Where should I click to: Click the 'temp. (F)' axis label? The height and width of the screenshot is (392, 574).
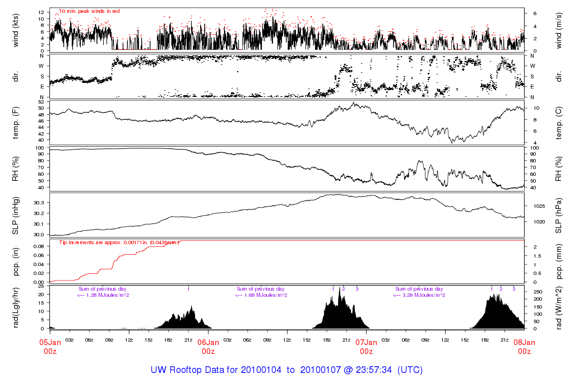point(16,123)
